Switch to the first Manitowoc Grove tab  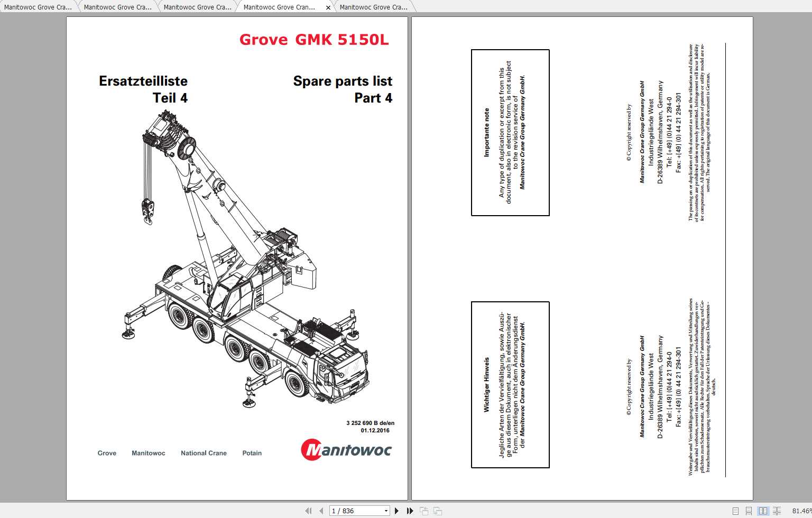click(37, 7)
